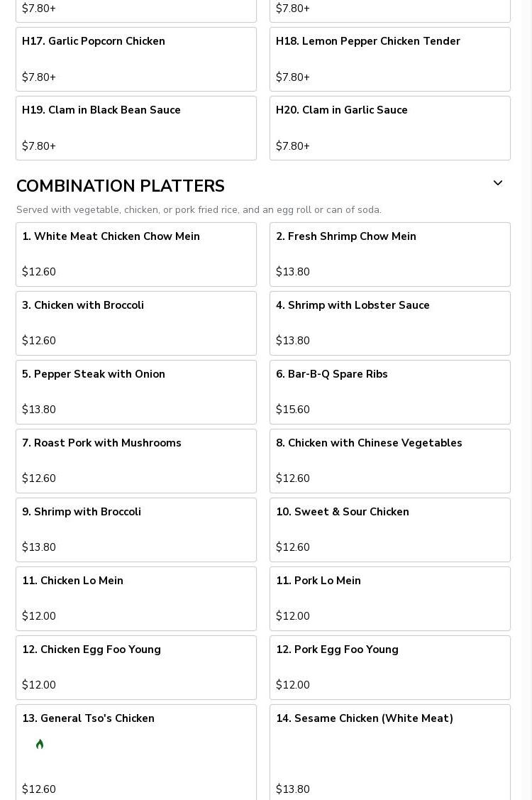Open Shrimp with Broccoli platter
Image resolution: width=532 pixels, height=800 pixels.
136,530
